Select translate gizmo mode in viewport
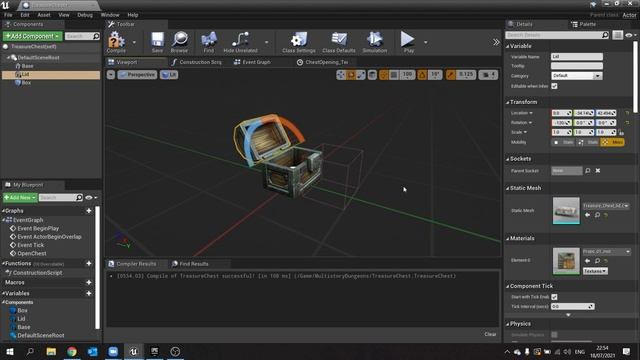 tap(341, 75)
